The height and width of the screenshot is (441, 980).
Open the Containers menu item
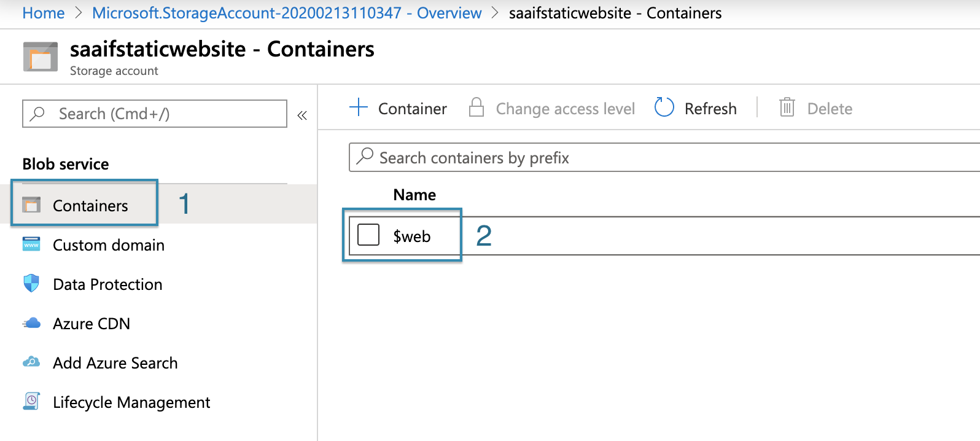pos(90,206)
